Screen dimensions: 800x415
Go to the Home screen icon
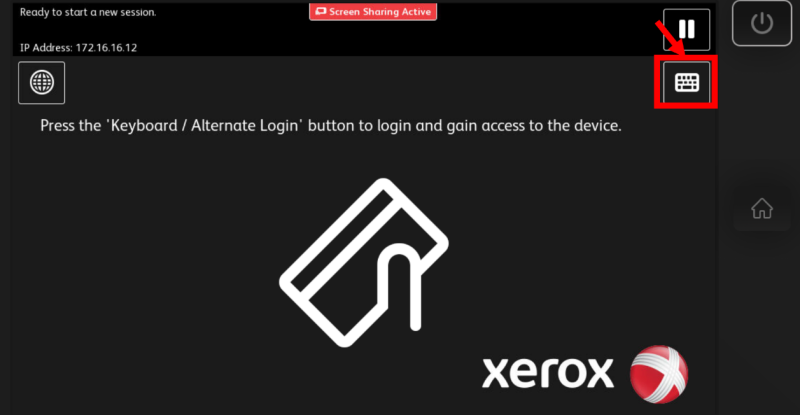click(x=762, y=208)
